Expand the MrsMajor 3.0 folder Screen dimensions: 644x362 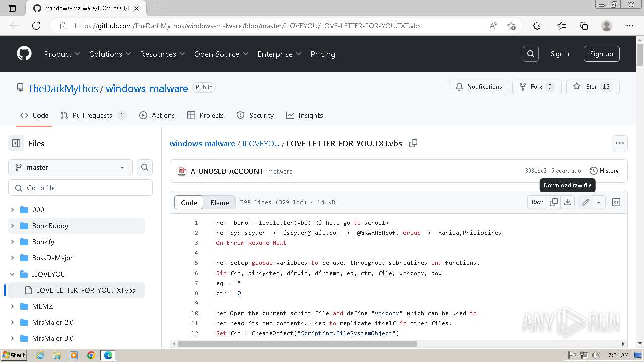[x=12, y=338]
